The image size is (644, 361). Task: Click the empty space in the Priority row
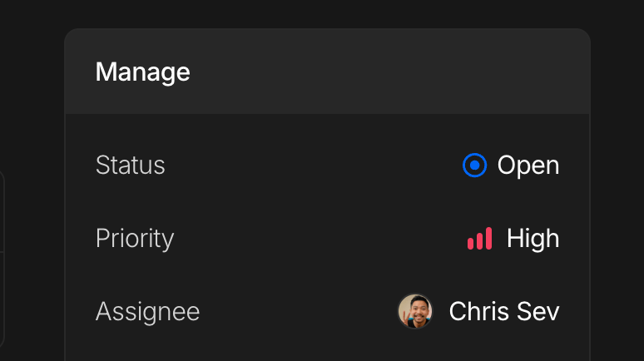click(x=316, y=239)
